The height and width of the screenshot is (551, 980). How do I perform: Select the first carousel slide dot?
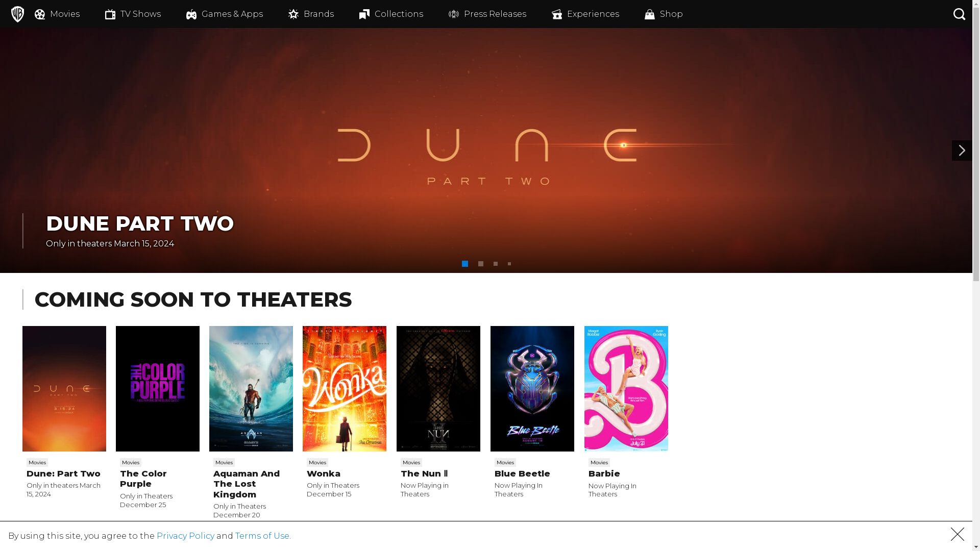(x=465, y=264)
